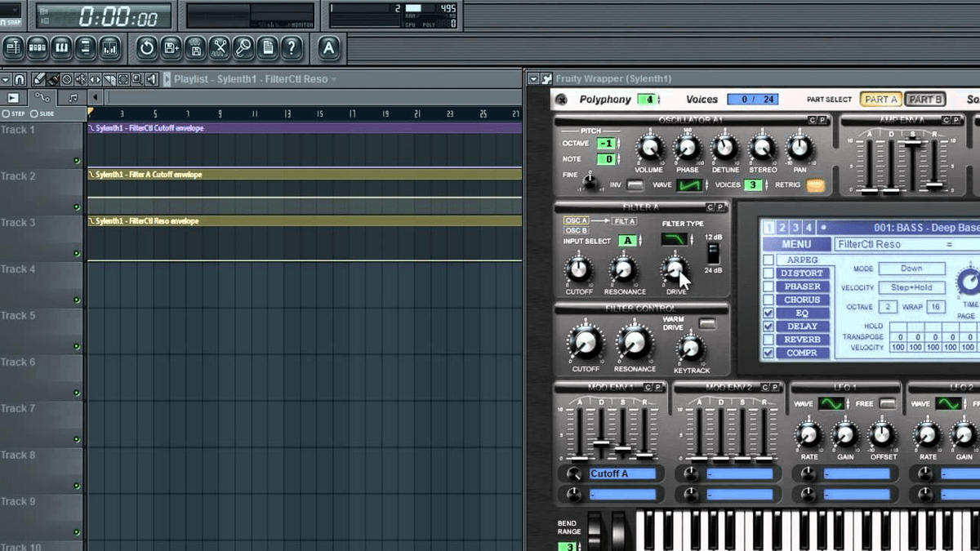The image size is (980, 551).
Task: Disable the DELAY effect in Sylenth1
Action: [768, 326]
